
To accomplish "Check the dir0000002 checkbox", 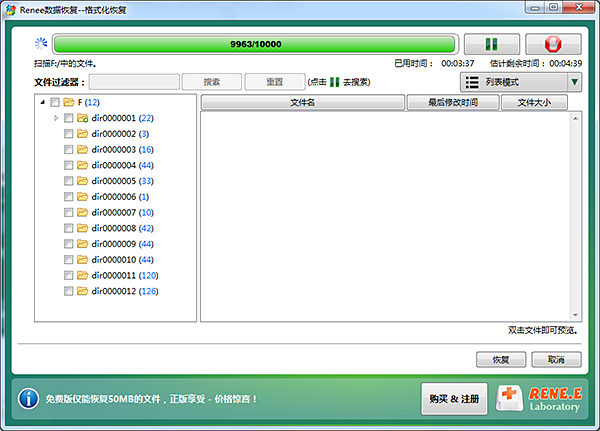I will [x=68, y=134].
